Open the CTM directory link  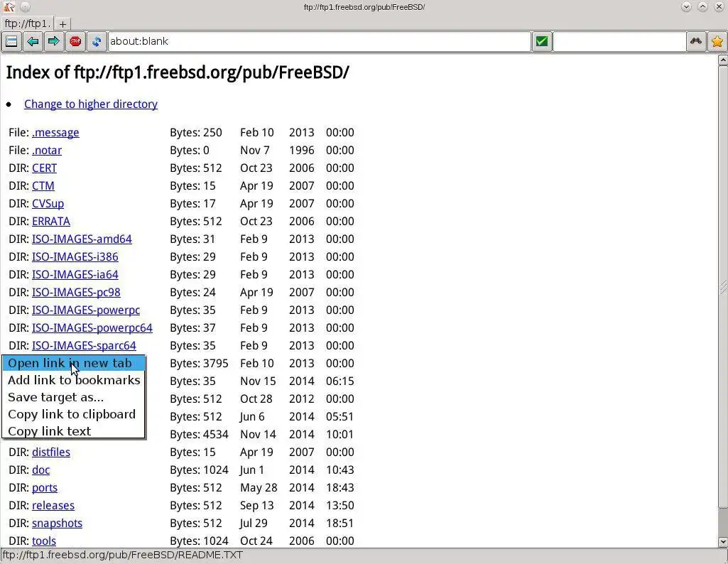[x=43, y=185]
